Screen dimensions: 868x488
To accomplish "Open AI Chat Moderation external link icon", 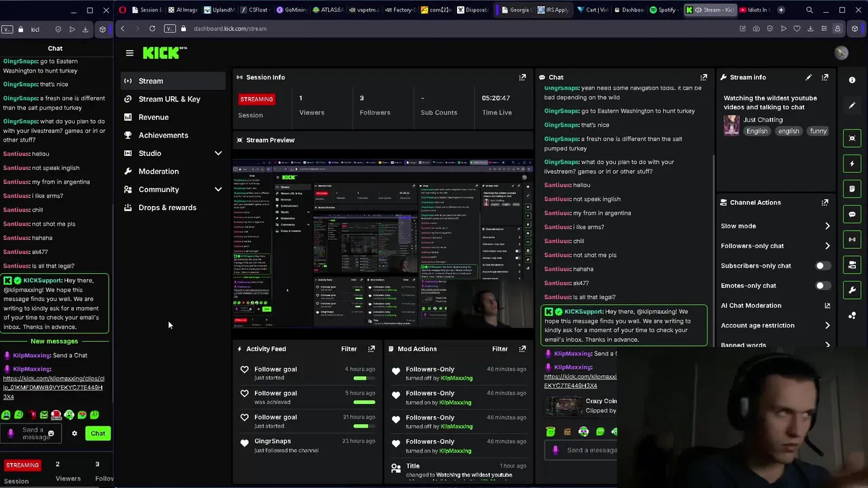I will point(827,306).
